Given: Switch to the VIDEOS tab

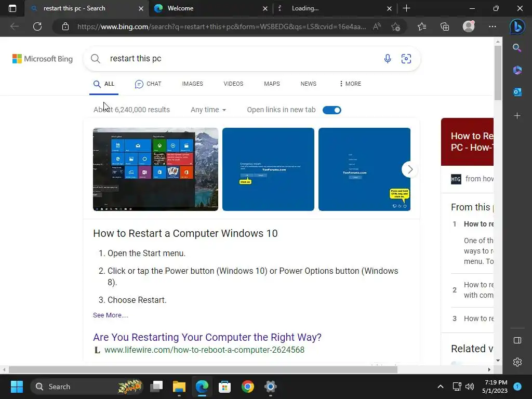Looking at the screenshot, I should coord(233,84).
